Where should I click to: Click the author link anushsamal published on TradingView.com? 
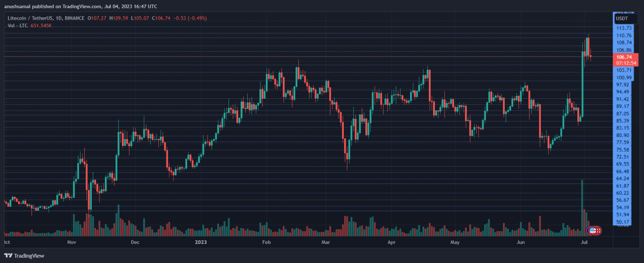[x=50, y=6]
